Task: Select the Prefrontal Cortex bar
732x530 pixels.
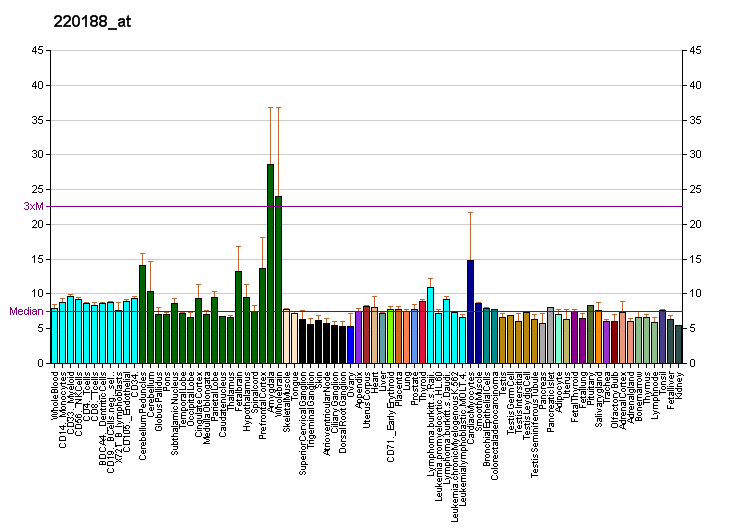Action: point(262,315)
